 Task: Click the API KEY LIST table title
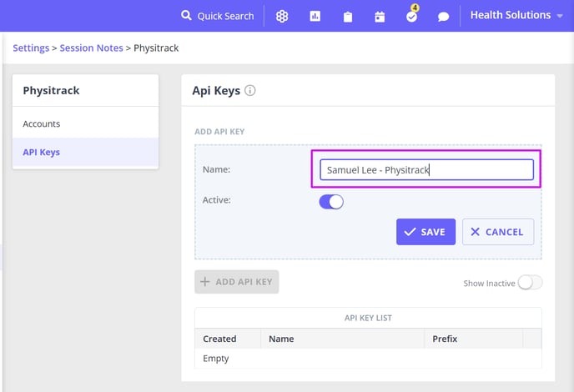tap(368, 318)
